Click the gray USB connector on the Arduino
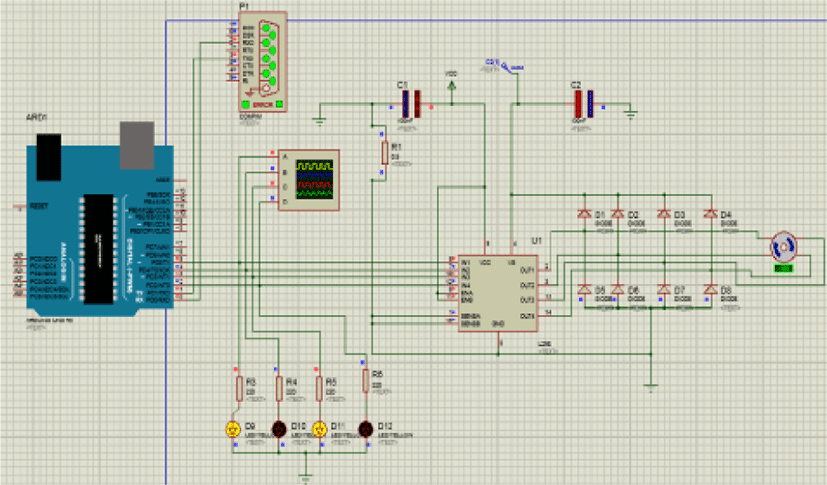Screen dimensions: 827x485 pos(137,146)
